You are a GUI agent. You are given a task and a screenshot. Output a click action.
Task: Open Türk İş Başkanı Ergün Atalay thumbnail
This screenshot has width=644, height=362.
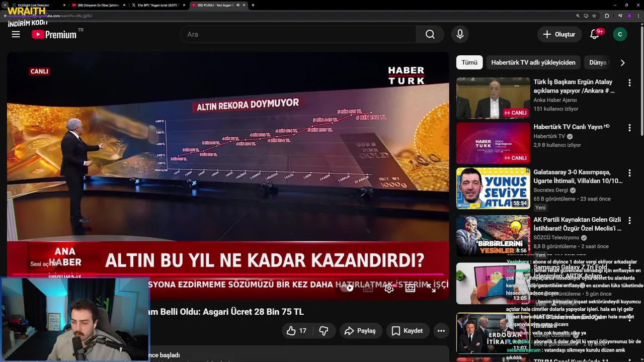pos(493,98)
